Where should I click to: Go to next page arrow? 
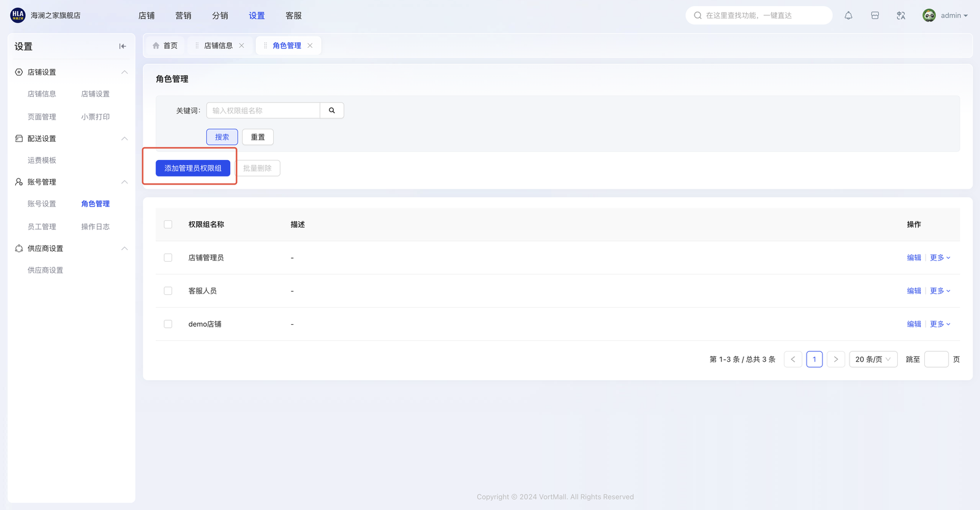[x=835, y=359]
